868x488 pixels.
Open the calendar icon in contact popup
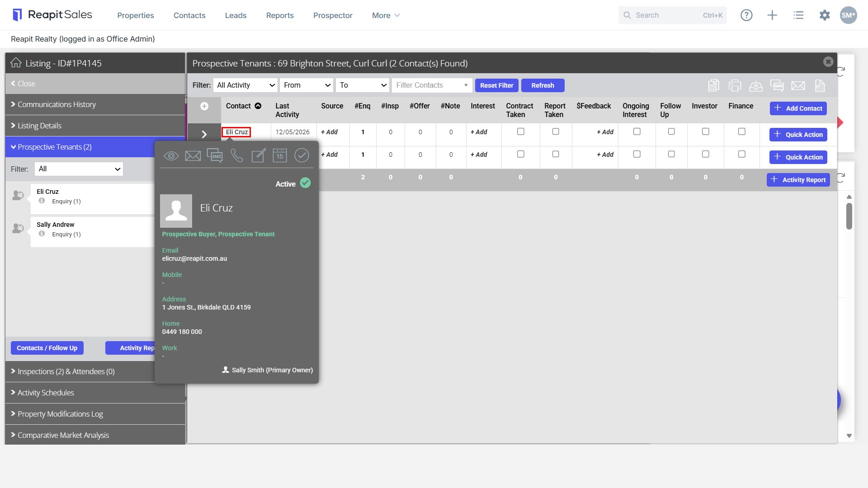click(280, 156)
